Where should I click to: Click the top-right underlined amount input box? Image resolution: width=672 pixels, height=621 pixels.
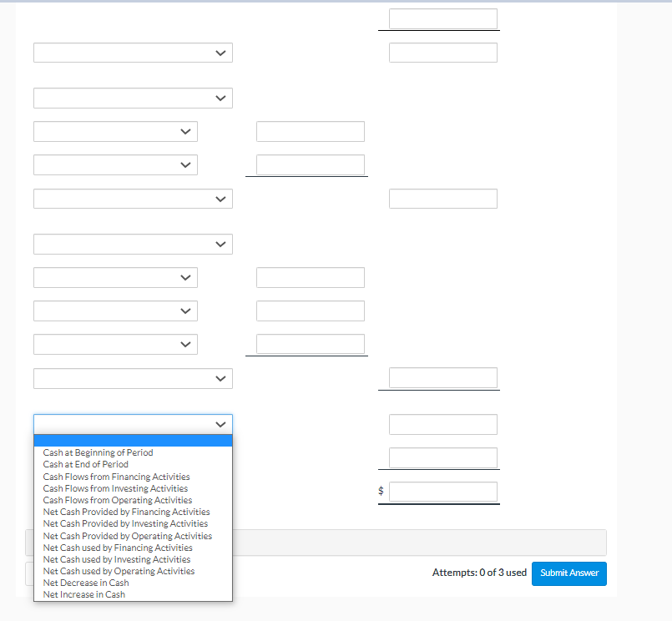(439, 18)
